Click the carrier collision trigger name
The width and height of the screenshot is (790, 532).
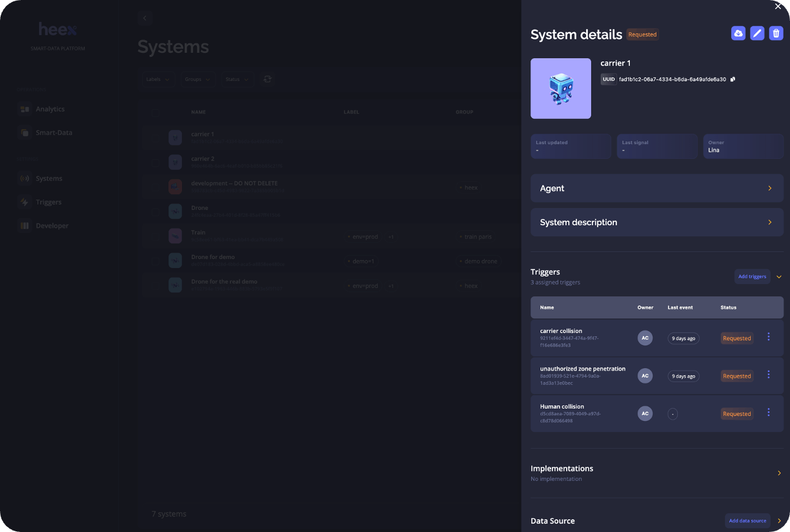(561, 331)
